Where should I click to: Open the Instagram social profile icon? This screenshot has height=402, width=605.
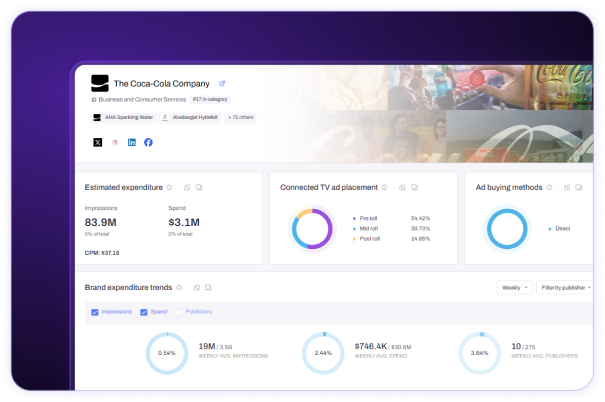click(115, 142)
